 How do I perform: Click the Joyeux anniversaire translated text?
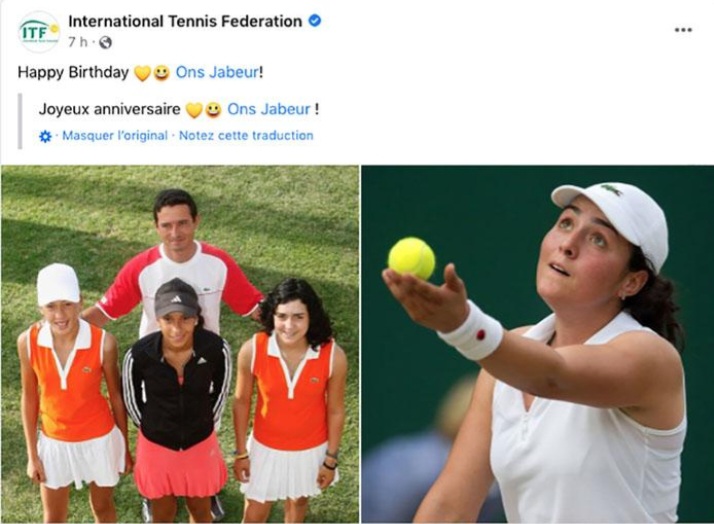[110, 109]
